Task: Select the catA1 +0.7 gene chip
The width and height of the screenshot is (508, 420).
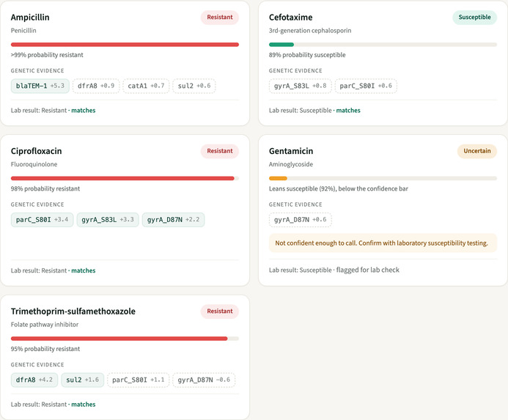Action: [146, 86]
